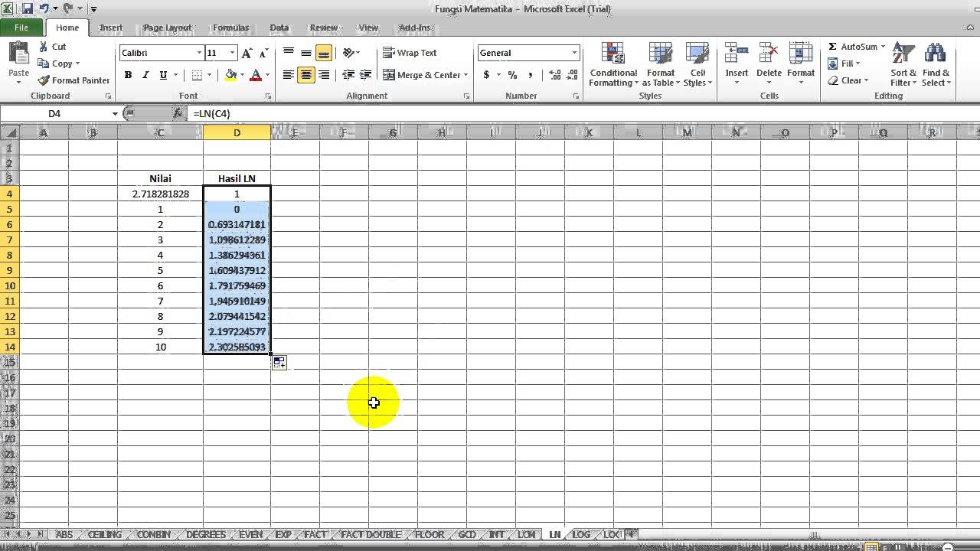Click the Delete cells icon
The width and height of the screenshot is (980, 551).
(x=769, y=54)
